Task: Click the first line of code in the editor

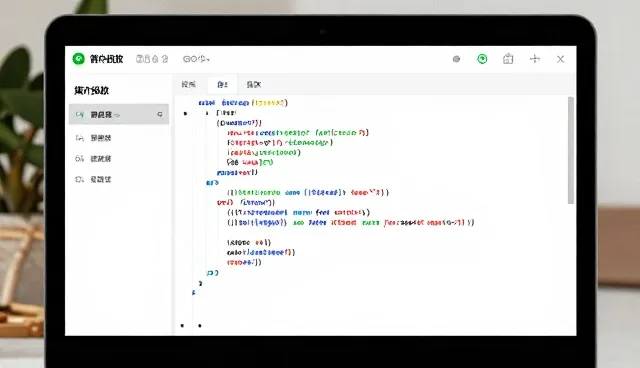Action: (x=243, y=103)
